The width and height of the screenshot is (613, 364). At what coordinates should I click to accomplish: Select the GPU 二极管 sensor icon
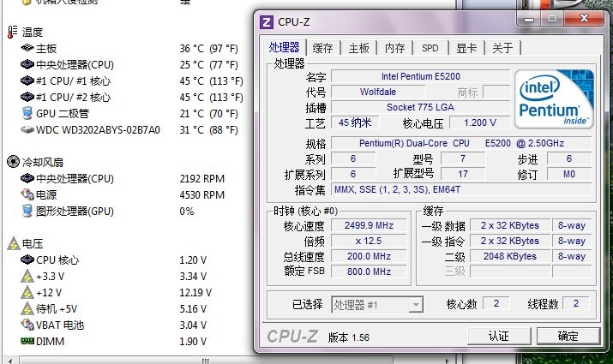(x=27, y=113)
